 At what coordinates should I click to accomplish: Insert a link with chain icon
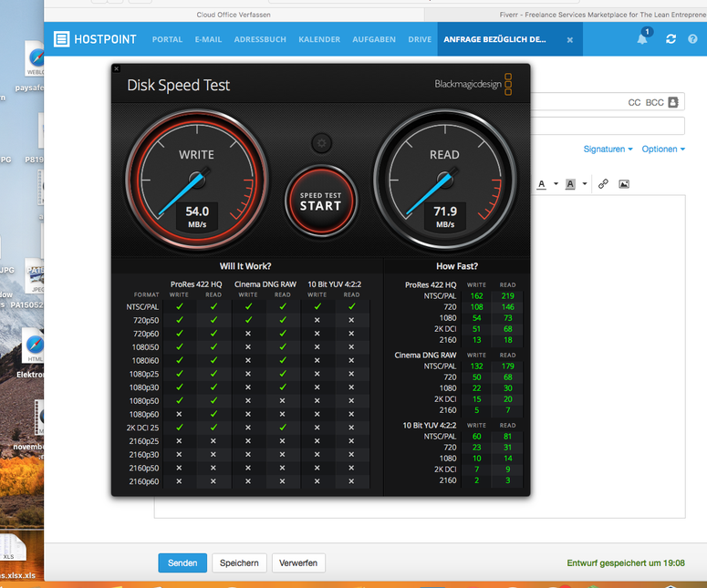pyautogui.click(x=603, y=184)
